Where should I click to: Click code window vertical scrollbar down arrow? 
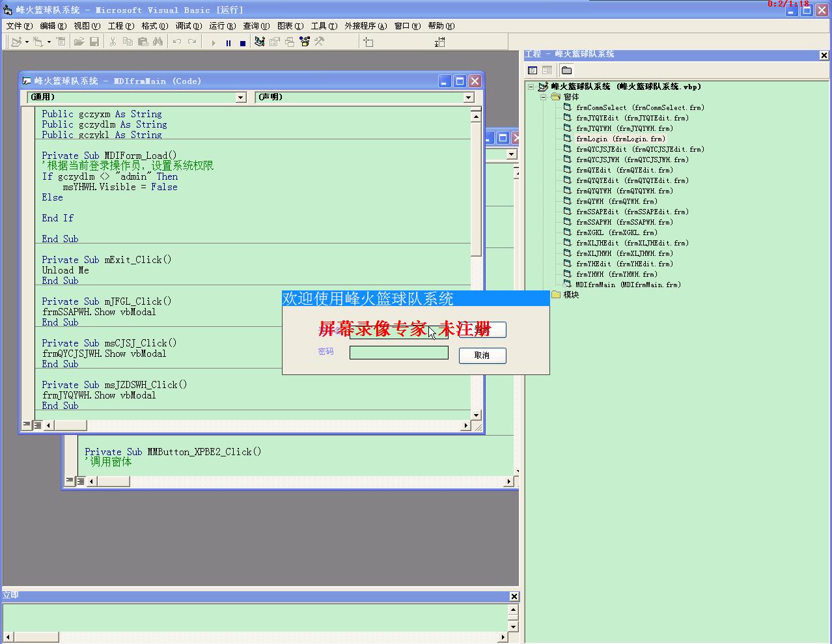tap(476, 415)
